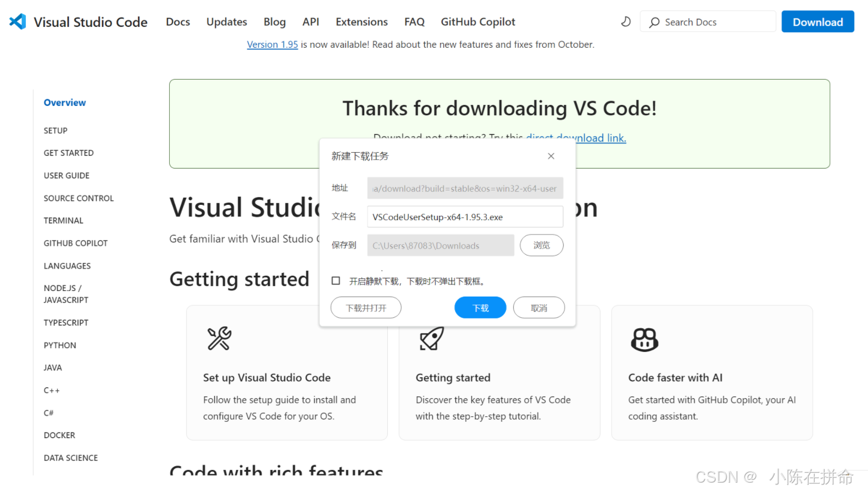Open the Code faster with AI card title
This screenshot has height=492, width=868.
point(675,378)
